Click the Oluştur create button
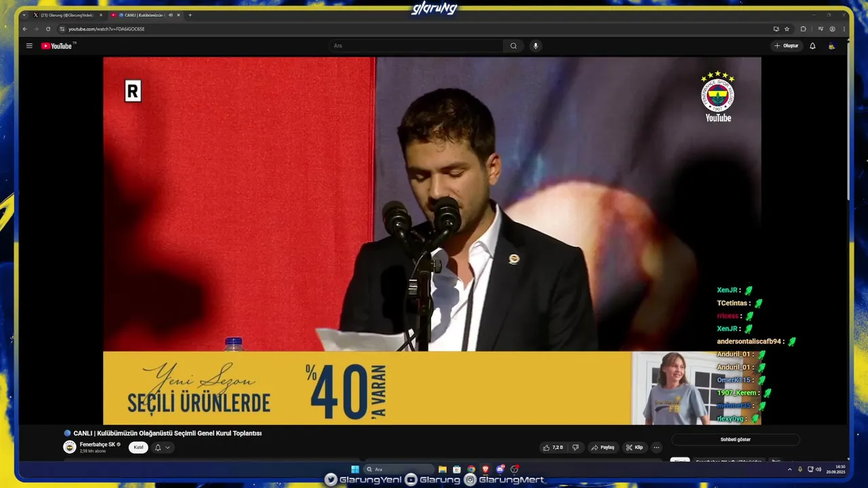The width and height of the screenshot is (868, 488). (787, 46)
